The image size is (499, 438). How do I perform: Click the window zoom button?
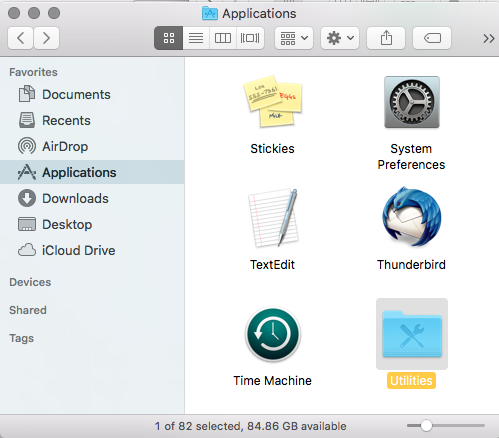tap(54, 13)
